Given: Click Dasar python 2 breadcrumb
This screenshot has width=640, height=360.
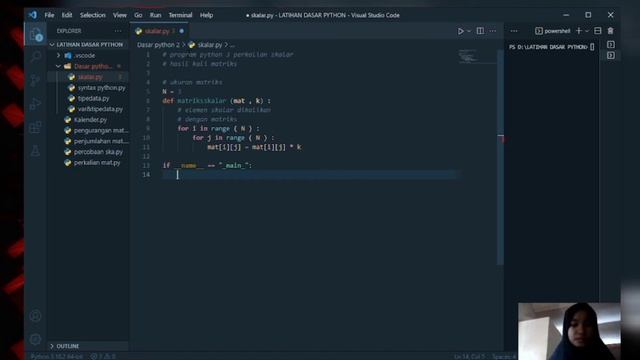Looking at the screenshot, I should [158, 45].
